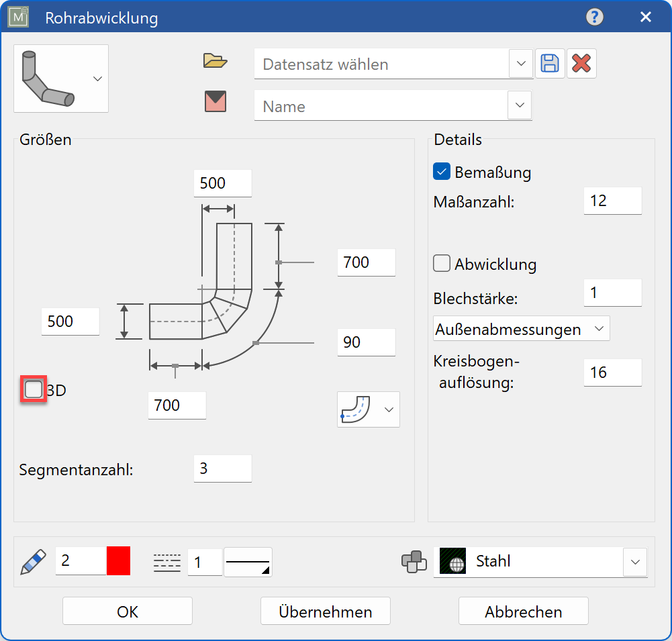Confirm settings with the OK button
Image resolution: width=672 pixels, height=641 pixels.
(127, 611)
